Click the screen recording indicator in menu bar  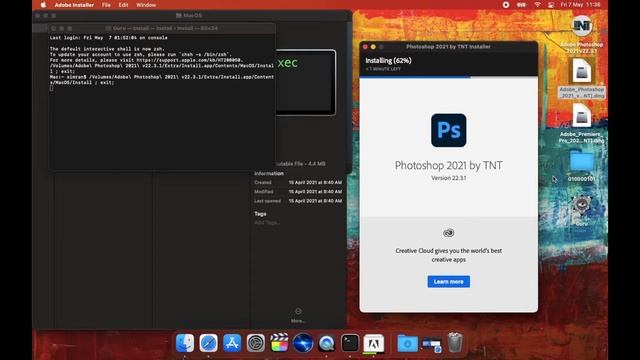pos(506,5)
